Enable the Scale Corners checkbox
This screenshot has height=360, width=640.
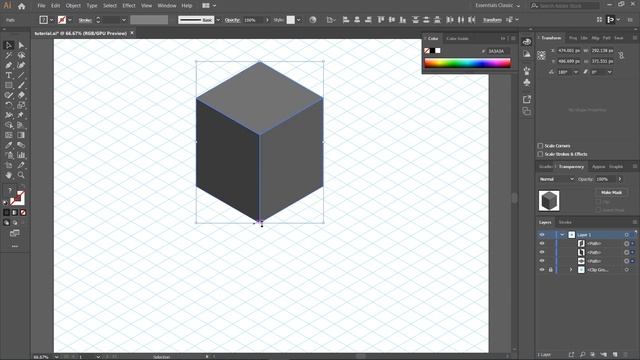coord(540,146)
